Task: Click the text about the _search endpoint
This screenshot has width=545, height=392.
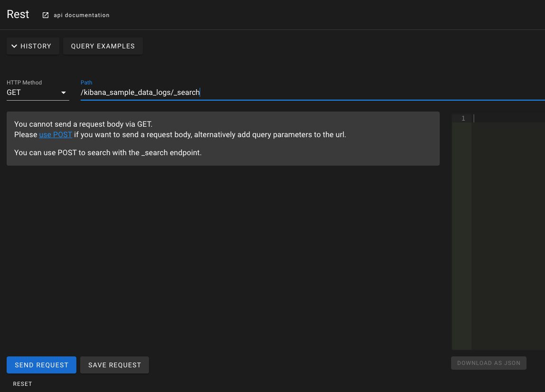Action: coord(108,153)
